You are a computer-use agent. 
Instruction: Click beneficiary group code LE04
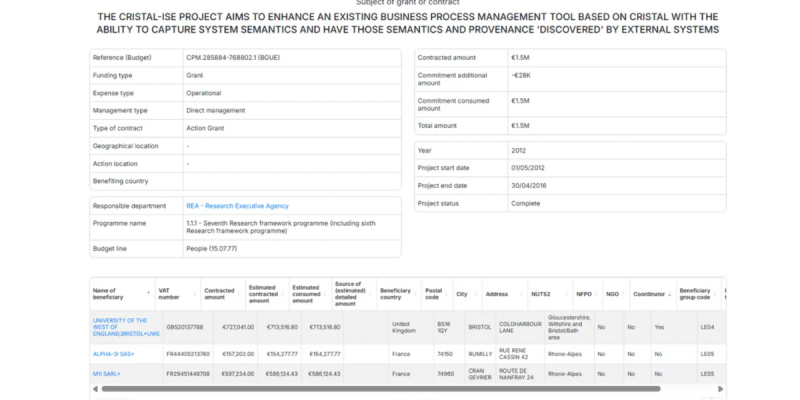click(x=707, y=327)
